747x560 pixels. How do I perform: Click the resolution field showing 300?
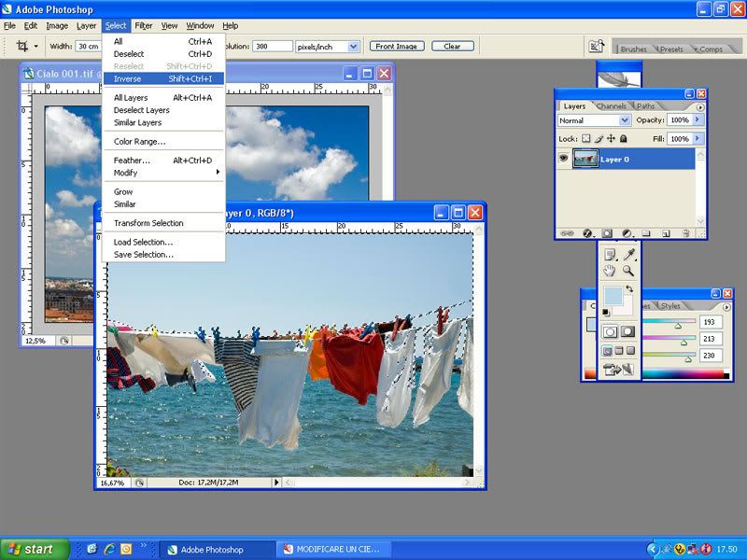click(x=272, y=47)
